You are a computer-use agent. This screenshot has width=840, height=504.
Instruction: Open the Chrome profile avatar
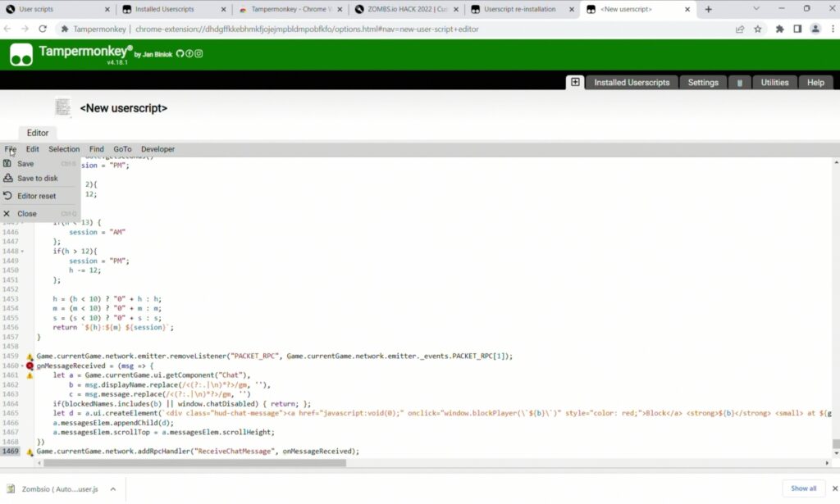815,29
